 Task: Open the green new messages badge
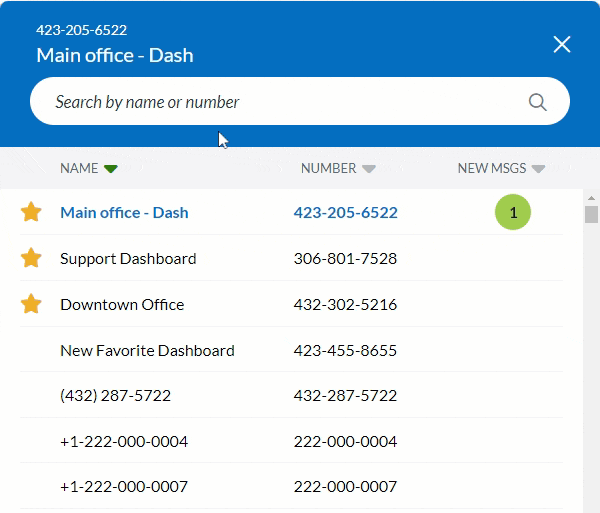pos(513,213)
